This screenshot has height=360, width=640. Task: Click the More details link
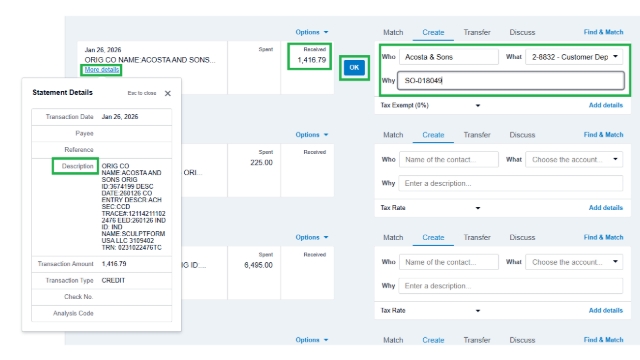click(102, 70)
